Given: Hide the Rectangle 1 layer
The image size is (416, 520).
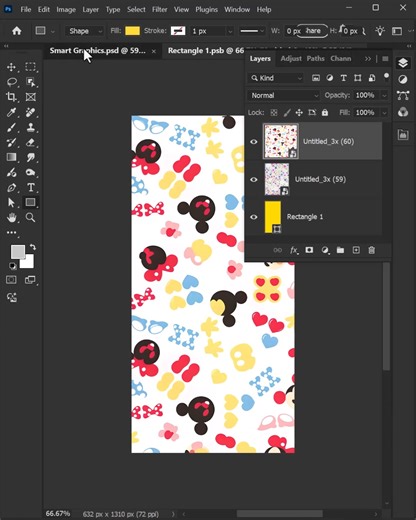Looking at the screenshot, I should coord(254,217).
